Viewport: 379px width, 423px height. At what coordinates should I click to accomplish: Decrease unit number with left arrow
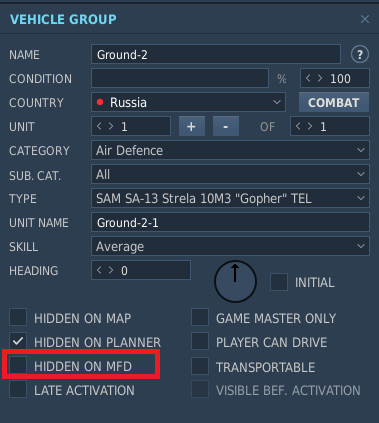[x=99, y=126]
